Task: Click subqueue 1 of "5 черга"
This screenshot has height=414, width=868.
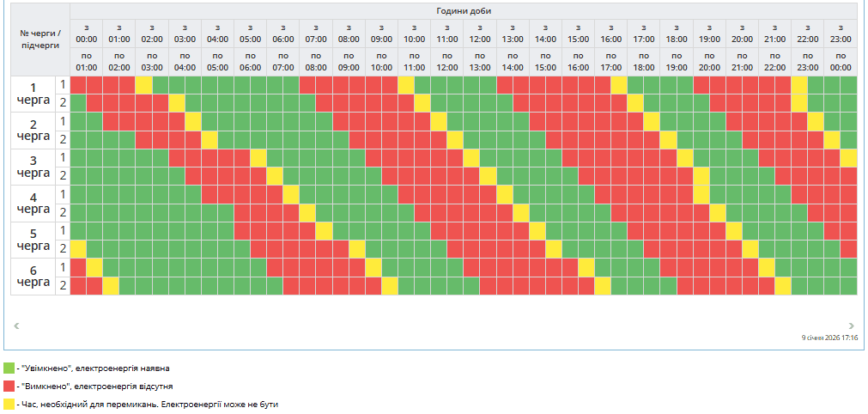Action: 63,230
